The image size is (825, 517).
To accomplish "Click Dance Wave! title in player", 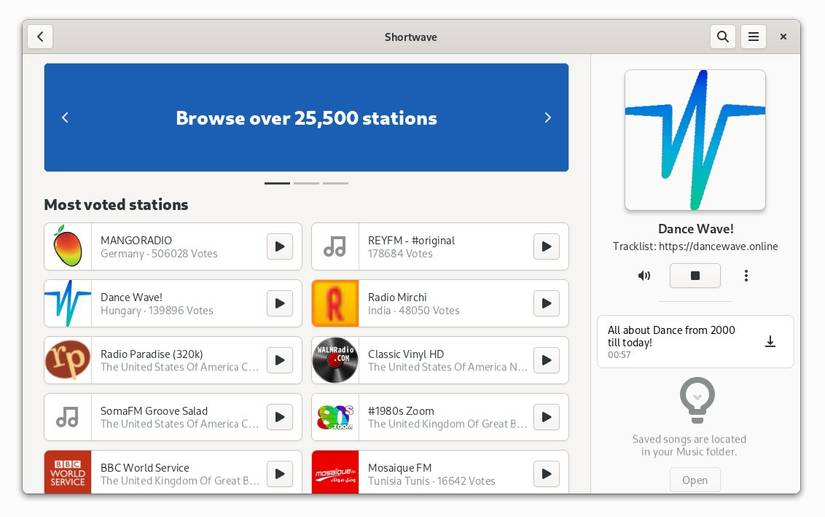I will click(x=696, y=229).
